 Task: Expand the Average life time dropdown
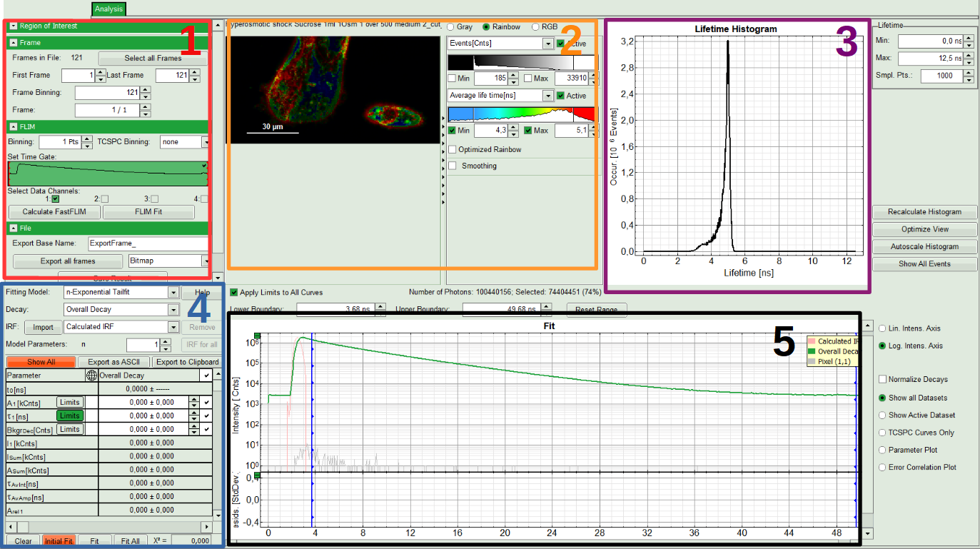[x=547, y=96]
